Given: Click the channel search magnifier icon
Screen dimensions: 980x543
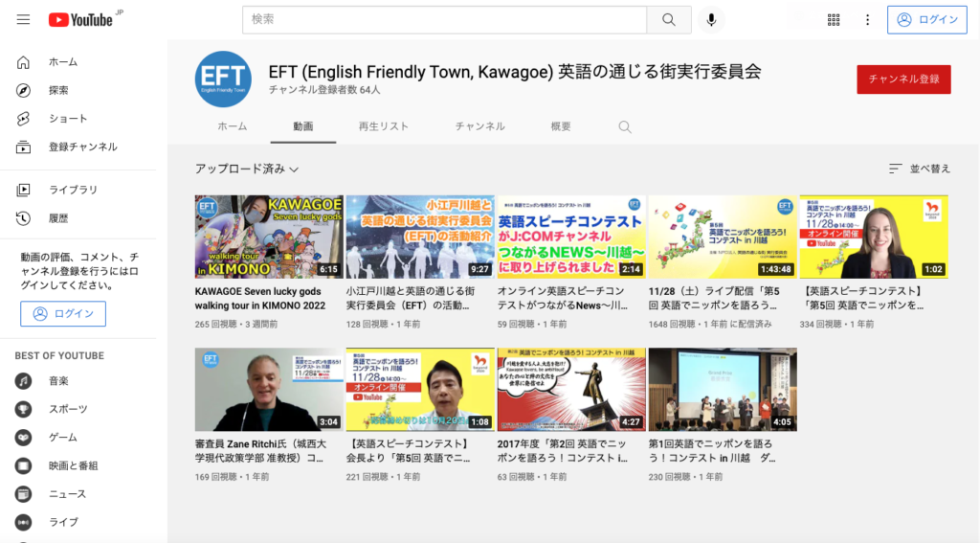Looking at the screenshot, I should [624, 127].
